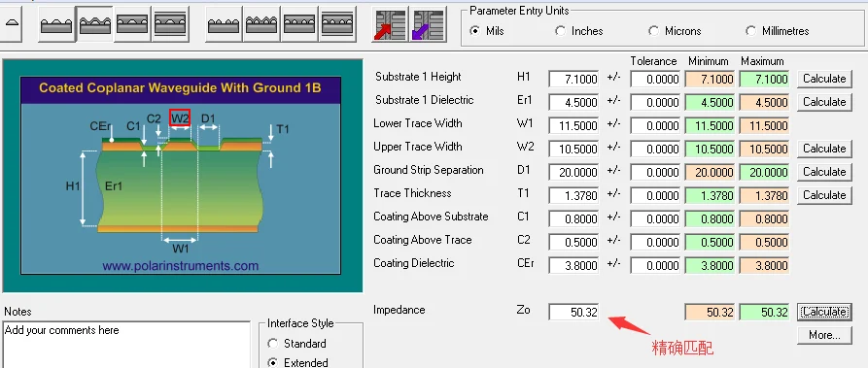Select the Standard interface style

297,344
